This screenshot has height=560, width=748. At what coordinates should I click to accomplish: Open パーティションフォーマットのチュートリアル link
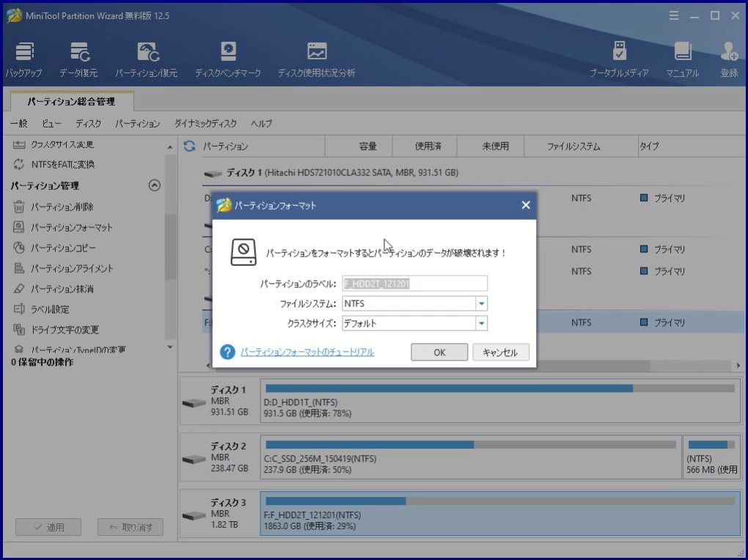click(x=307, y=352)
